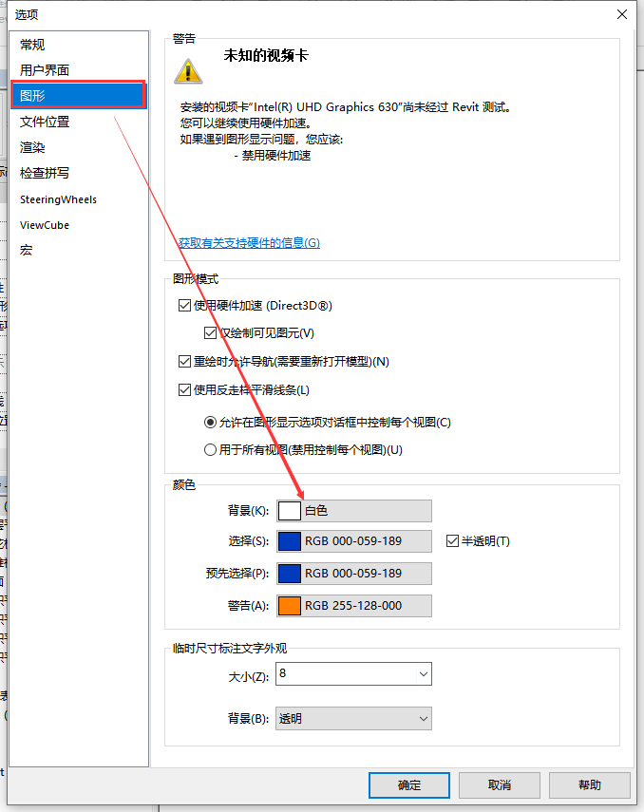This screenshot has height=812, width=644.
Task: Click the blue 选择(S) color swatch
Action: coord(289,541)
